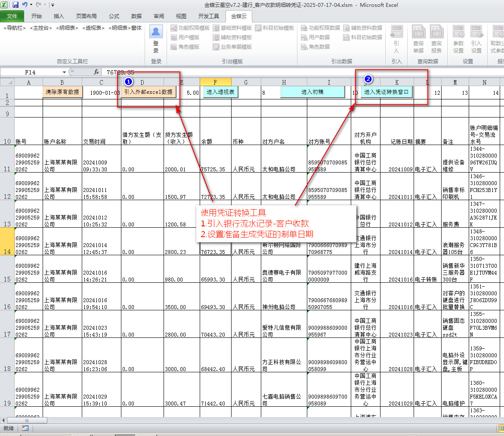Switch to the 开始 ribbon tab
This screenshot has width=504, height=436.
pos(37,16)
